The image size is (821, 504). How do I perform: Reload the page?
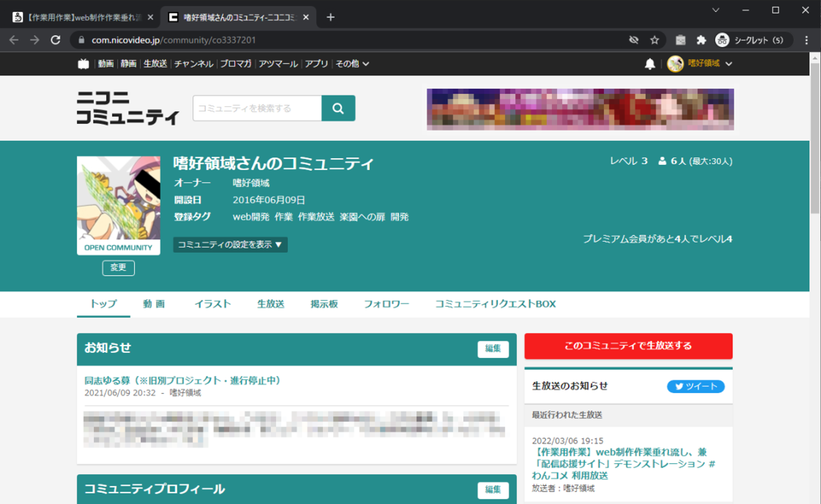coord(55,40)
